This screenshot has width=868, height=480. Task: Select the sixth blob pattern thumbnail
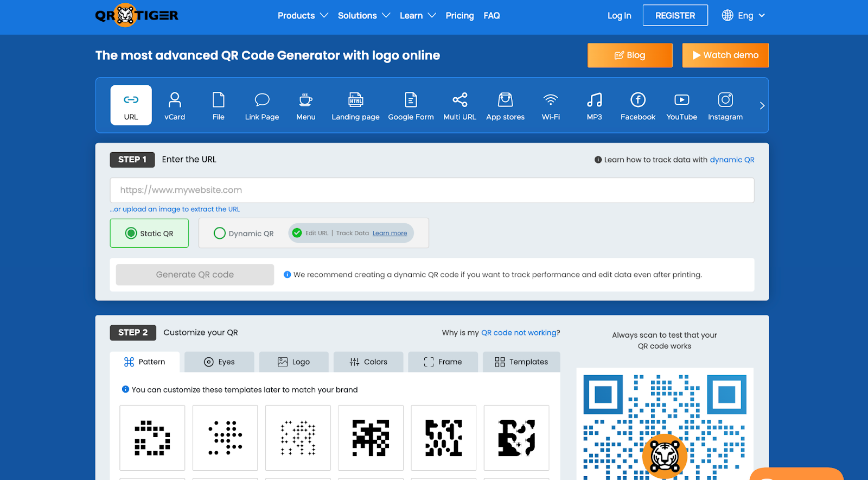coord(516,438)
